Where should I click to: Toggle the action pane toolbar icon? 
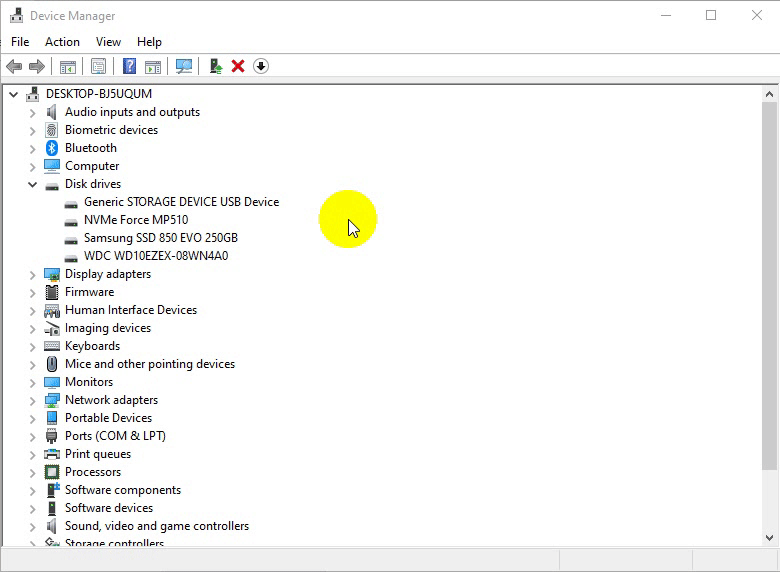click(153, 66)
